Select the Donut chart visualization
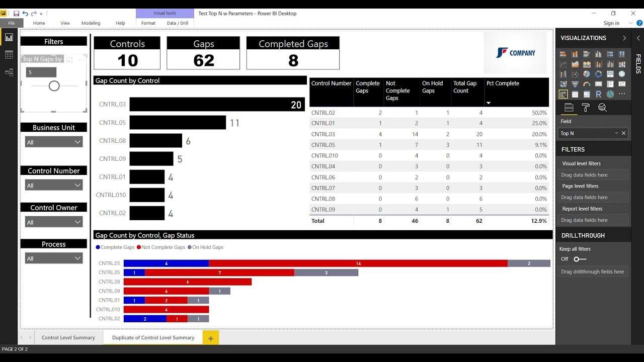Screen dimensions: 644x362 (598, 74)
